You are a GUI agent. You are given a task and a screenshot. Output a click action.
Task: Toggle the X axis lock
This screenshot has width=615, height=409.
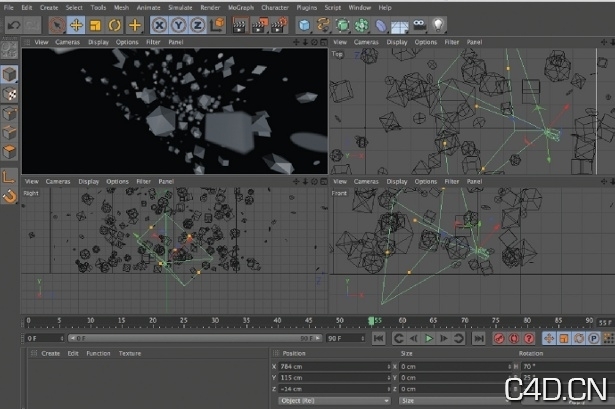tap(159, 25)
